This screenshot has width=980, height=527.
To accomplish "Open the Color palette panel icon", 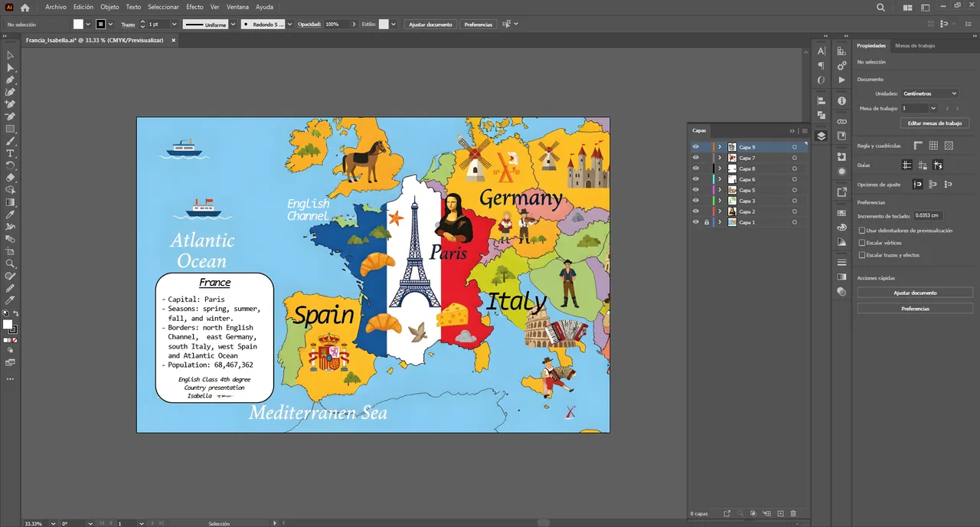I will coord(841,227).
